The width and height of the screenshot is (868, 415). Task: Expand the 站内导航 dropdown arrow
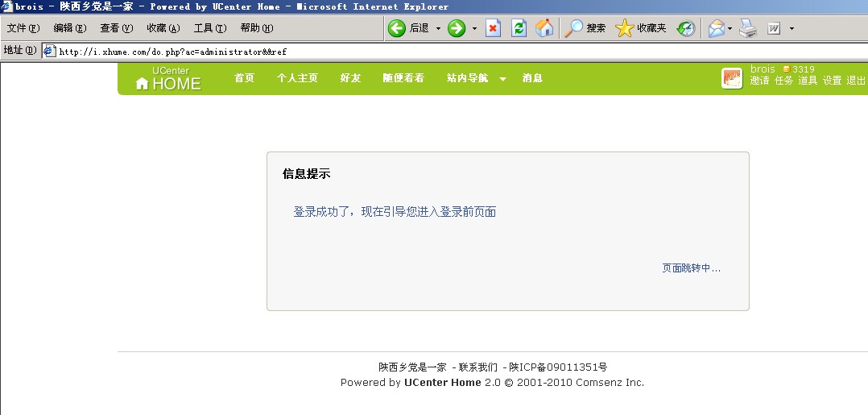[502, 79]
